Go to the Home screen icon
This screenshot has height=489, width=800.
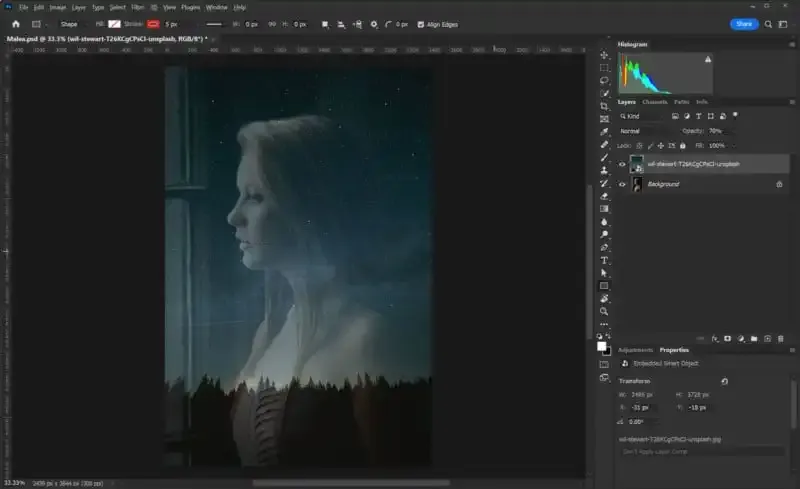pos(16,24)
